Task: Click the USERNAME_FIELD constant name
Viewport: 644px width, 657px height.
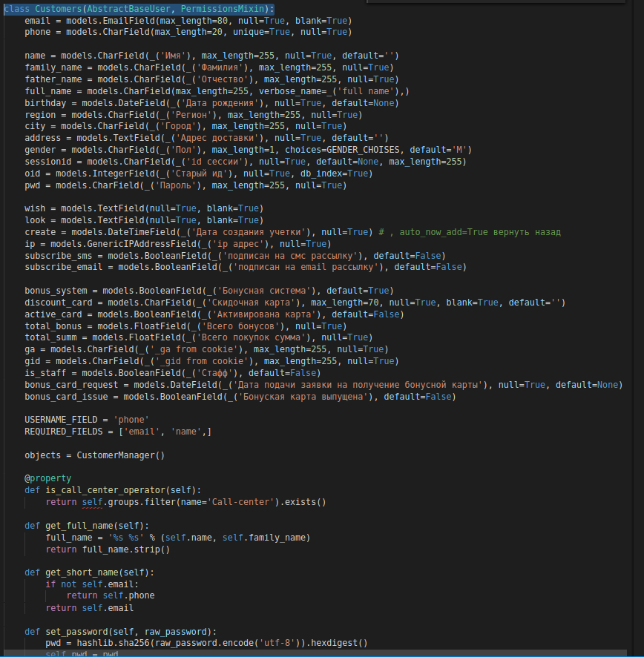Action: [x=61, y=420]
